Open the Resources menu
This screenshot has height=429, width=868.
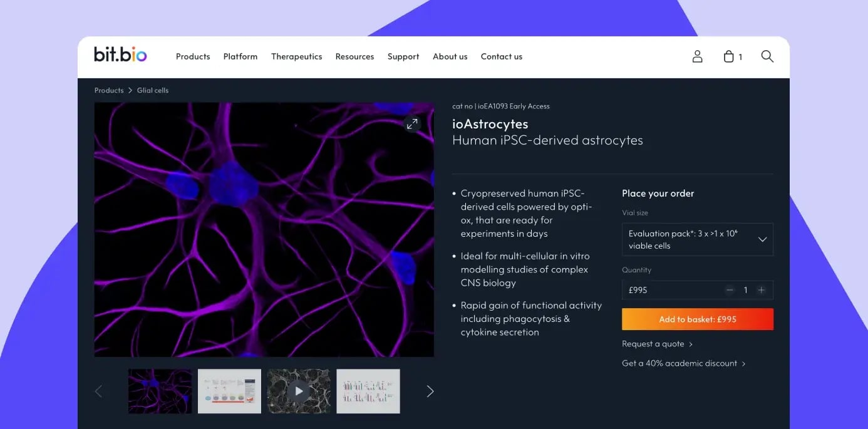click(354, 56)
